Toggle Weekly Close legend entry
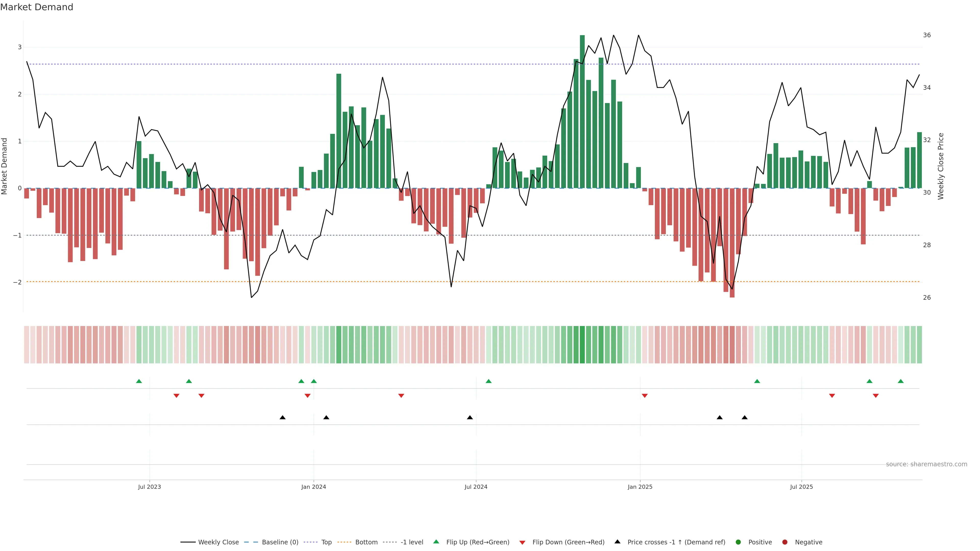The height and width of the screenshot is (551, 980). point(218,542)
